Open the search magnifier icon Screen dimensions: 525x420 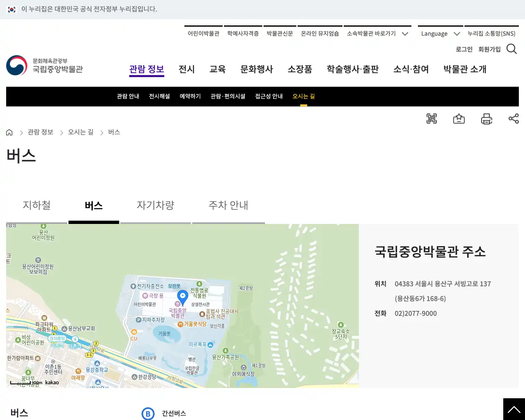click(511, 49)
